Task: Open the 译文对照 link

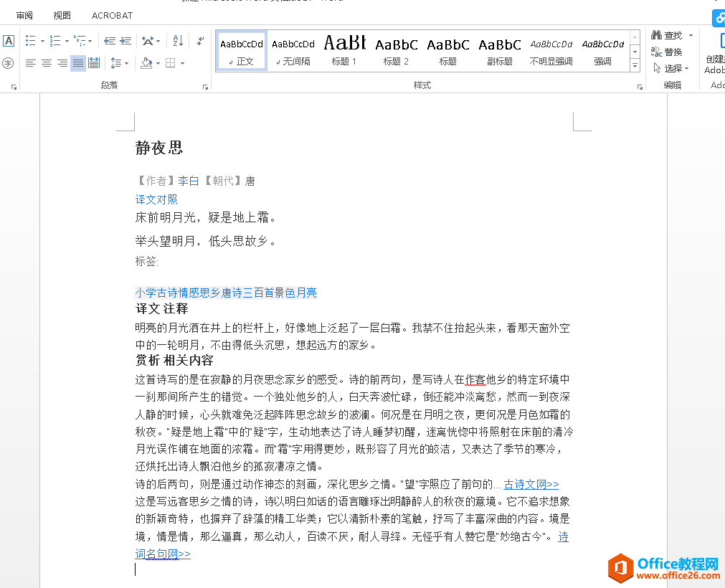Action: pos(156,199)
